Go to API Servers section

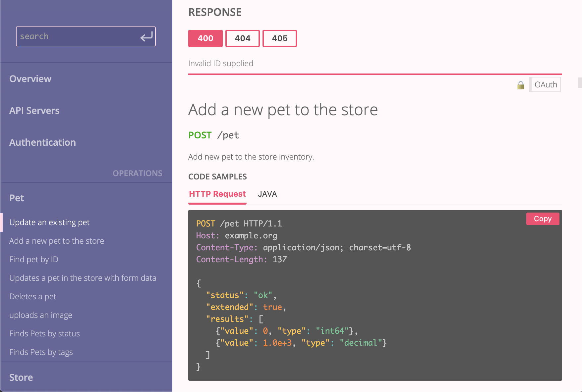point(34,111)
